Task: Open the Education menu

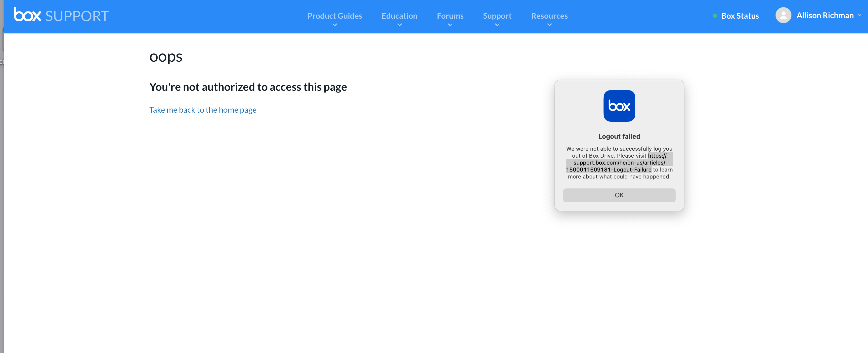Action: tap(399, 16)
